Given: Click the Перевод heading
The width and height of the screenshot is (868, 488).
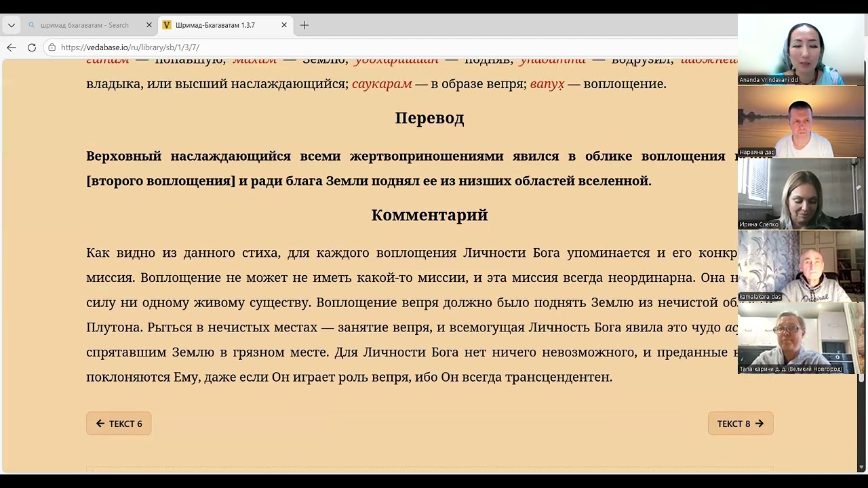Looking at the screenshot, I should click(x=429, y=118).
